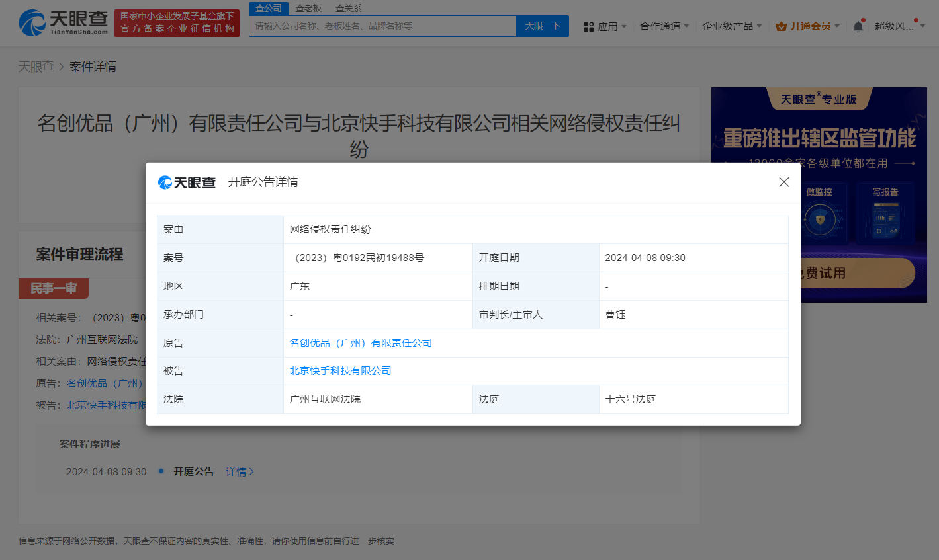
Task: Expand the 合作通道 dropdown
Action: click(664, 26)
